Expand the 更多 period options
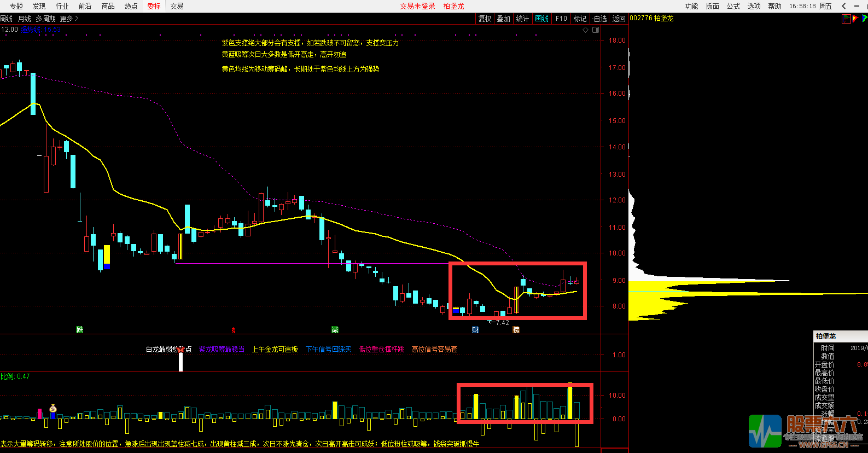The image size is (868, 453). pyautogui.click(x=69, y=19)
